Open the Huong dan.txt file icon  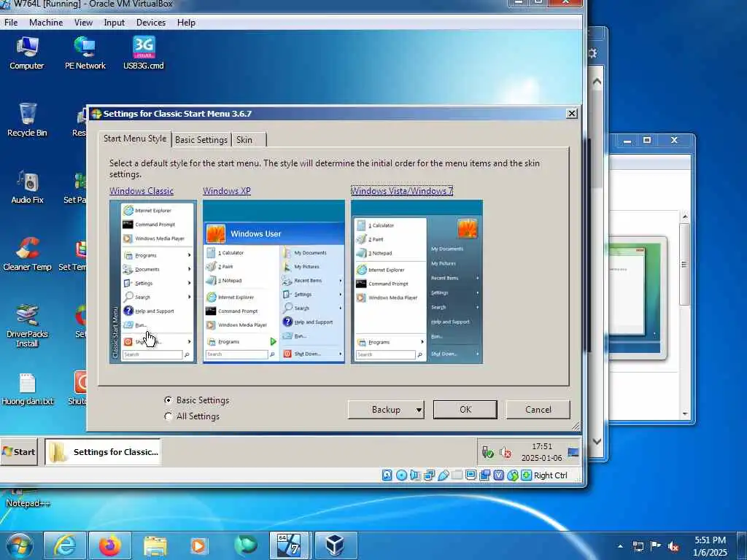click(27, 389)
